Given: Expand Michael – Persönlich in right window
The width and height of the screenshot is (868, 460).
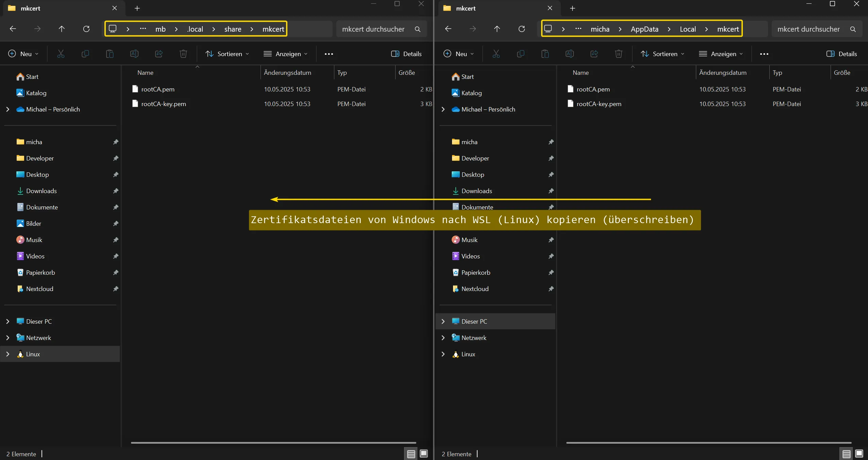Looking at the screenshot, I should click(443, 109).
